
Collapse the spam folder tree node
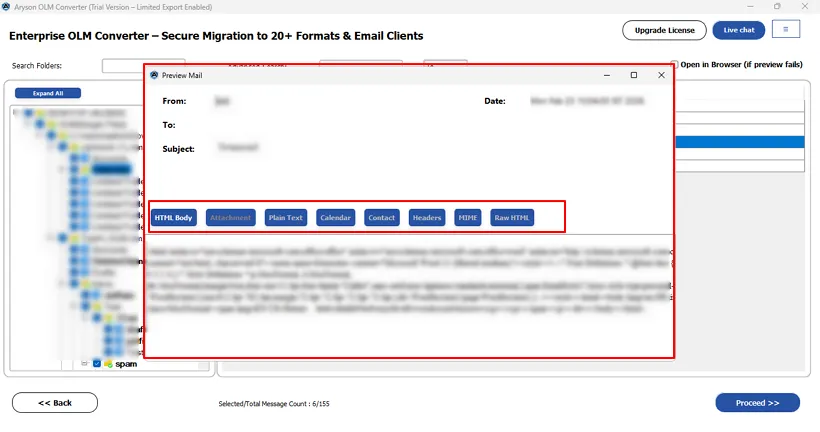click(85, 364)
